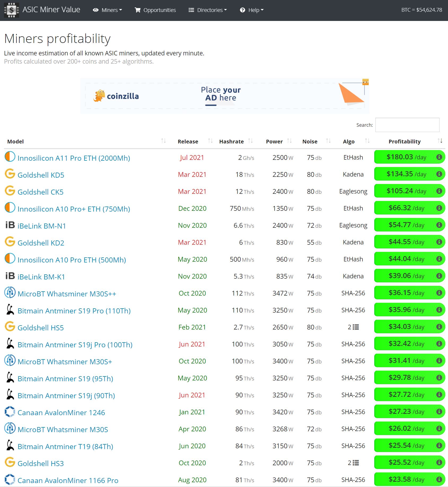
Task: Click the Goldshell logo beside KD5
Action: pos(10,174)
